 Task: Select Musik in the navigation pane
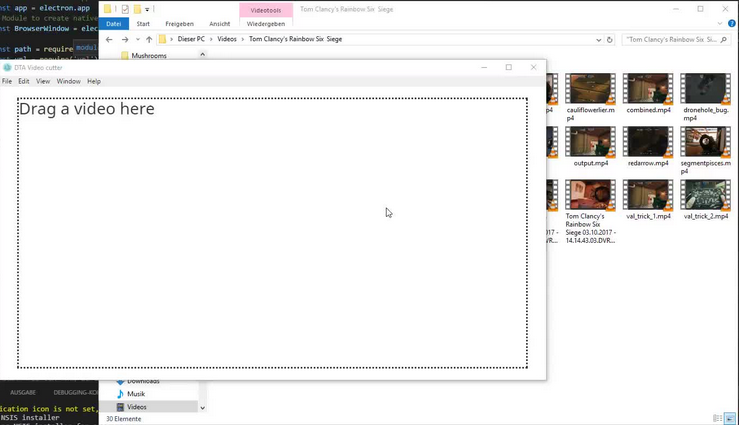pyautogui.click(x=136, y=394)
